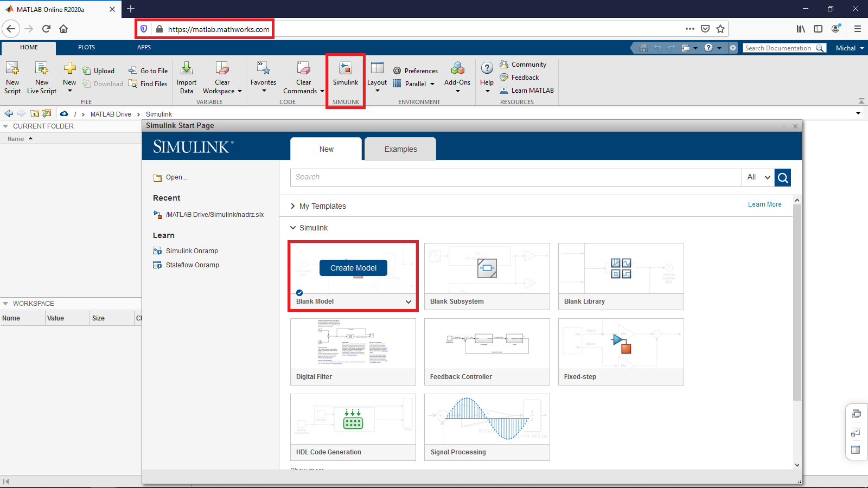Go to browser home page

63,29
